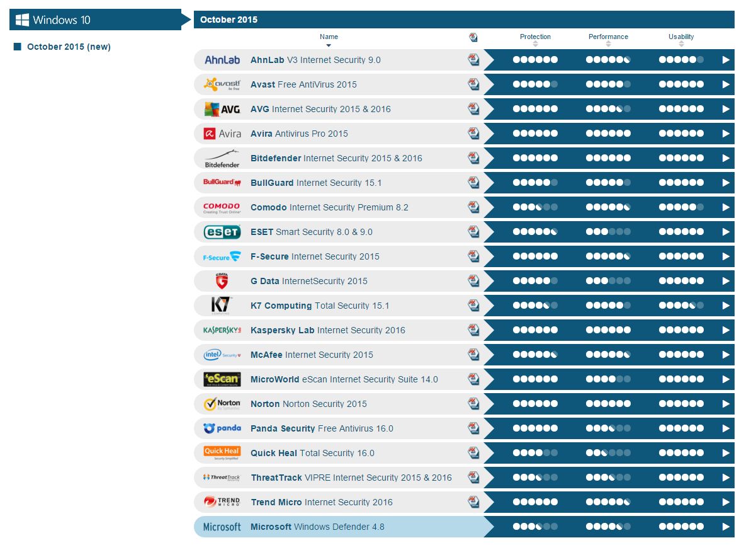Click the certificate icon in the Quick Heal row
This screenshot has height=550, width=756.
pos(473,453)
